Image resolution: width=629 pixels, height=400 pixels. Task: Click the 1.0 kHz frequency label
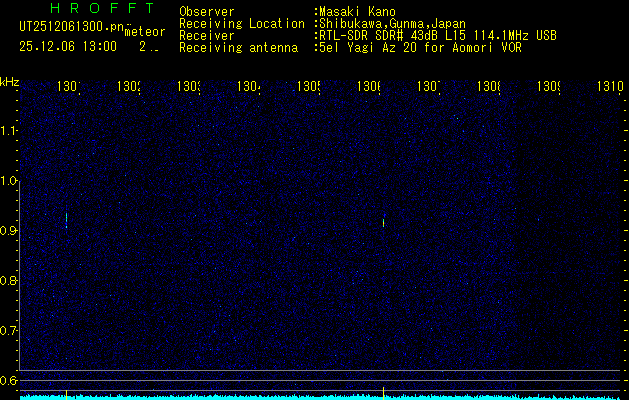[x=8, y=181]
